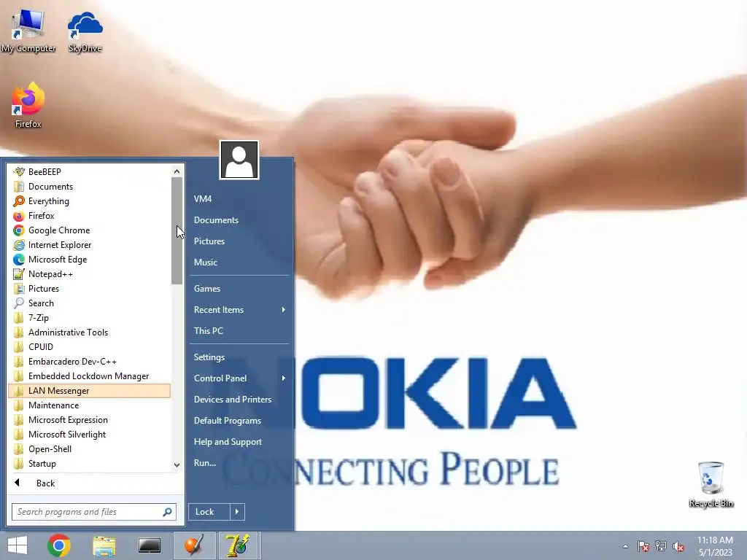Select My Computer desktop icon
Viewport: 747px width, 560px height.
point(28,31)
